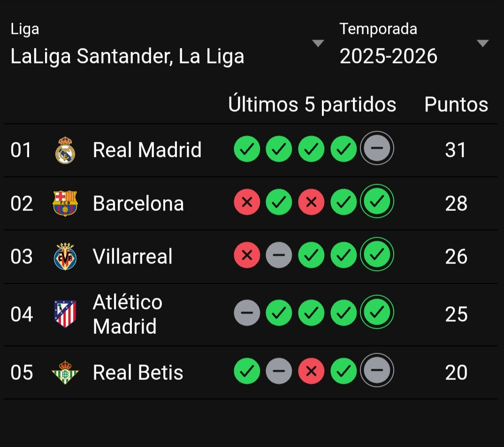Click Real Betis's red loss icon

click(x=311, y=371)
